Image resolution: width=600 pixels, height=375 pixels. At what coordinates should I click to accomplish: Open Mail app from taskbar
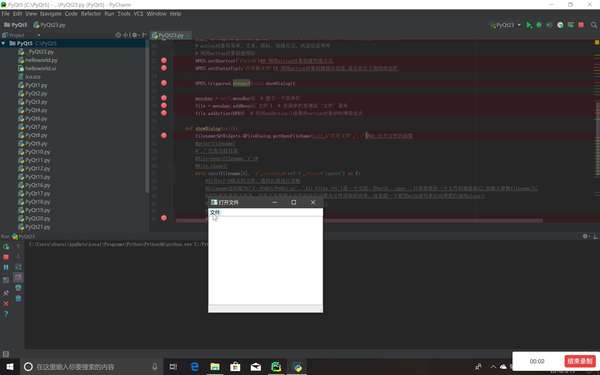tap(256, 367)
